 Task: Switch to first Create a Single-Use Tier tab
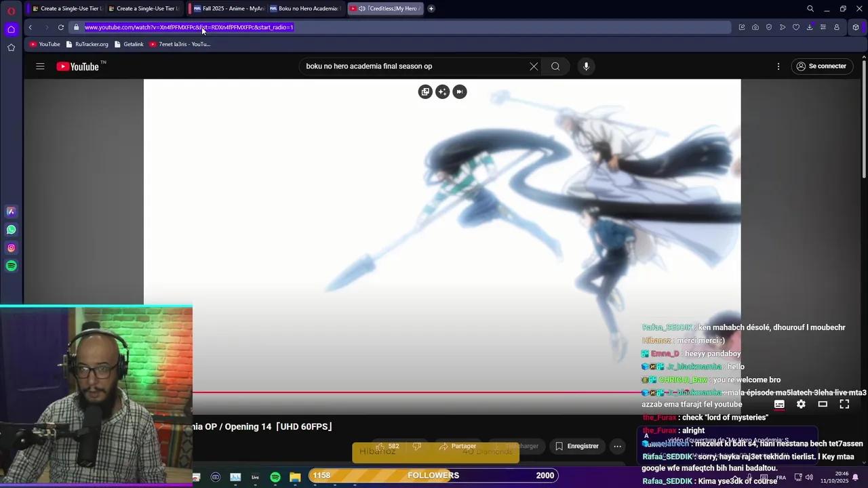point(67,9)
